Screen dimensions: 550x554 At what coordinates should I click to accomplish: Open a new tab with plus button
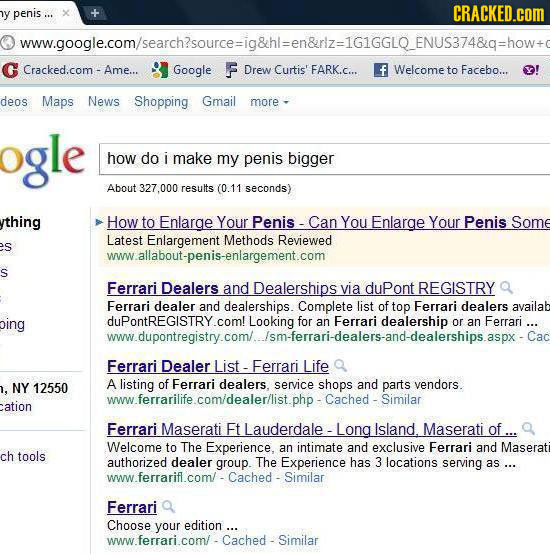point(95,13)
